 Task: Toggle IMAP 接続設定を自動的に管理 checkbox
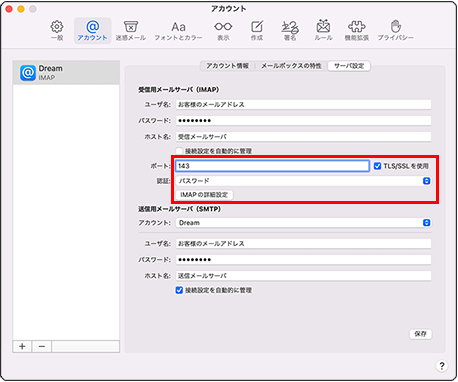click(x=179, y=151)
